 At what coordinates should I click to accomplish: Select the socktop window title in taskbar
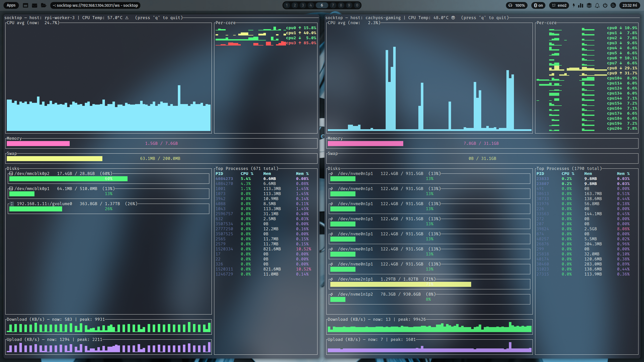[95, 5]
